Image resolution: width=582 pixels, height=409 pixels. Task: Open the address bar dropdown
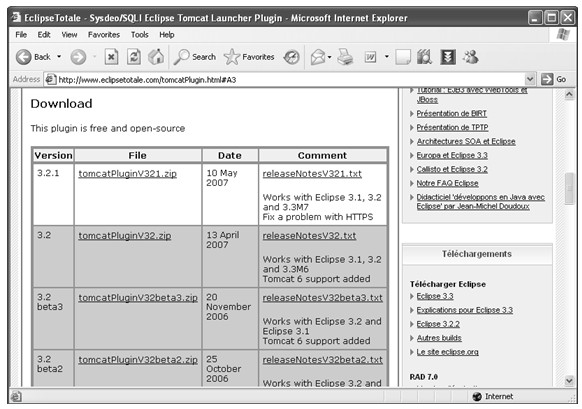(x=530, y=79)
